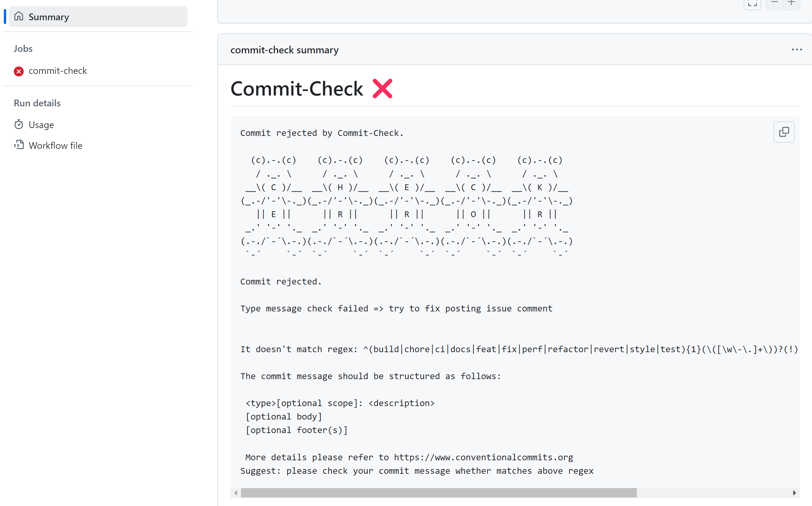Copy the Commit-Check output to clipboard
Image resolution: width=812 pixels, height=506 pixels.
click(x=784, y=132)
